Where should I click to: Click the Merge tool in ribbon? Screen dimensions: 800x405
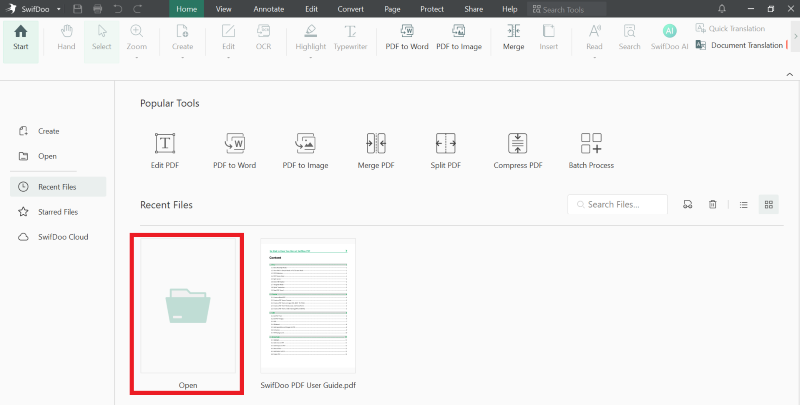pyautogui.click(x=513, y=38)
